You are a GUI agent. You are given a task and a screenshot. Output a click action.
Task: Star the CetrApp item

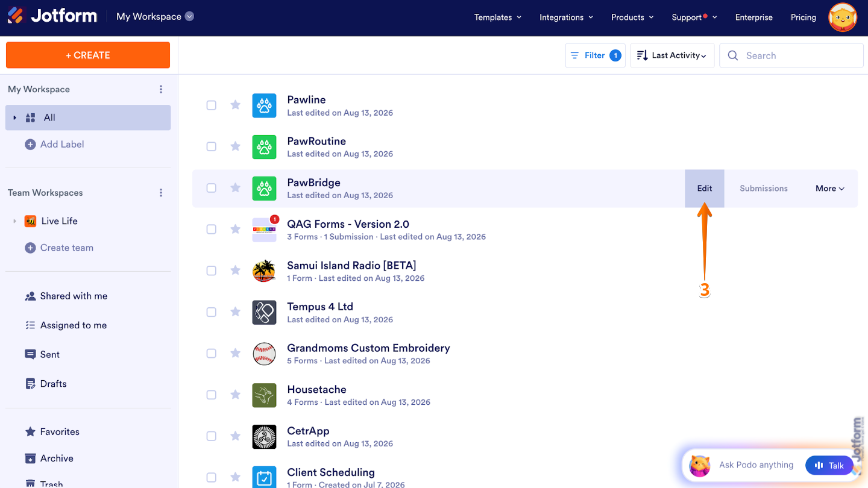(236, 436)
